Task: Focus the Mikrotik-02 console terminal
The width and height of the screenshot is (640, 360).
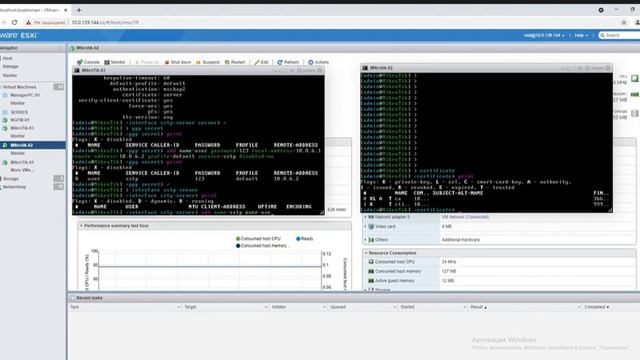Action: pyautogui.click(x=487, y=142)
